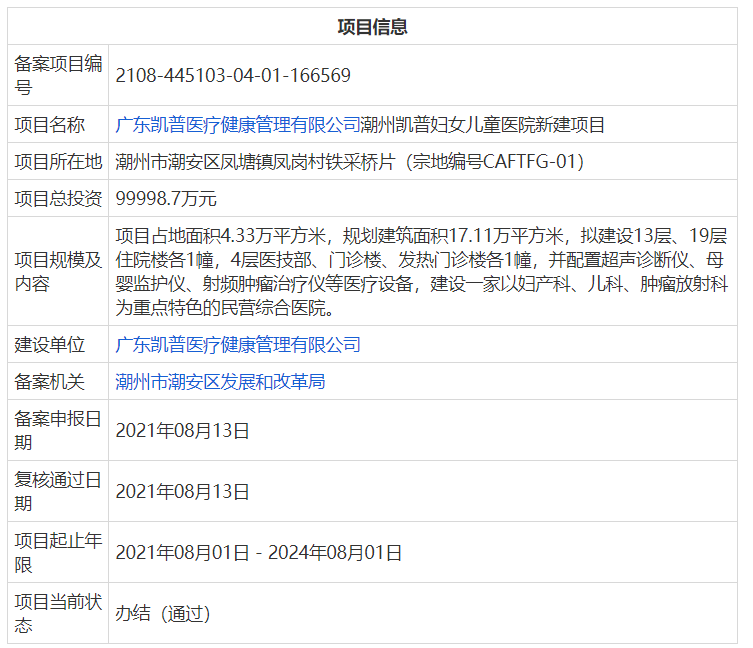Image resolution: width=753 pixels, height=648 pixels.
Task: Click the 复核通过日期 label
Action: pos(58,491)
